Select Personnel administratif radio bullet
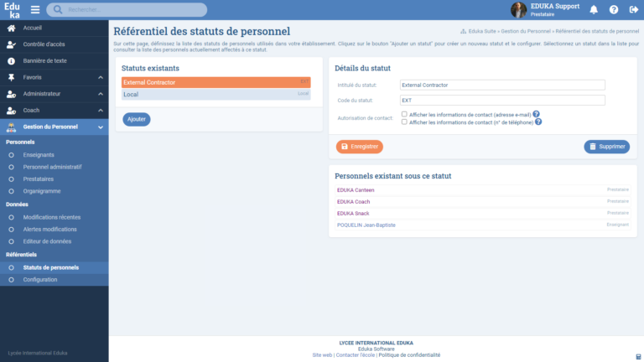Viewport: 644px width, 362px height. pyautogui.click(x=11, y=167)
